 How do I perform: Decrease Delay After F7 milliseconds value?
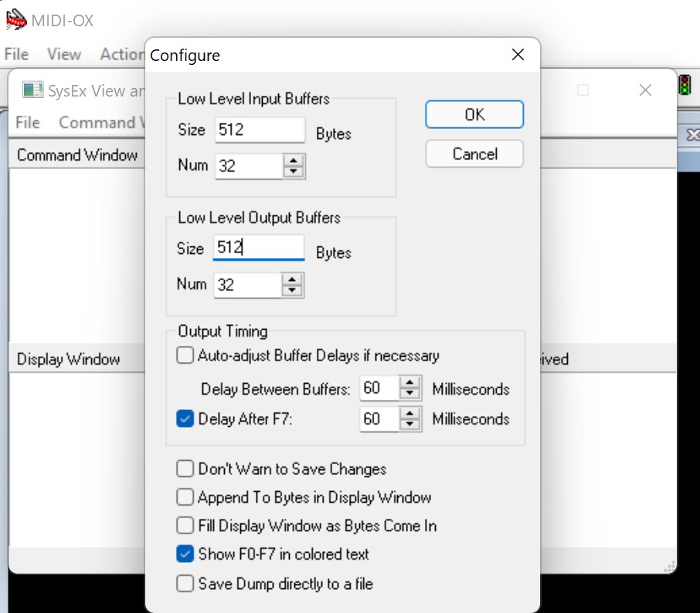411,425
